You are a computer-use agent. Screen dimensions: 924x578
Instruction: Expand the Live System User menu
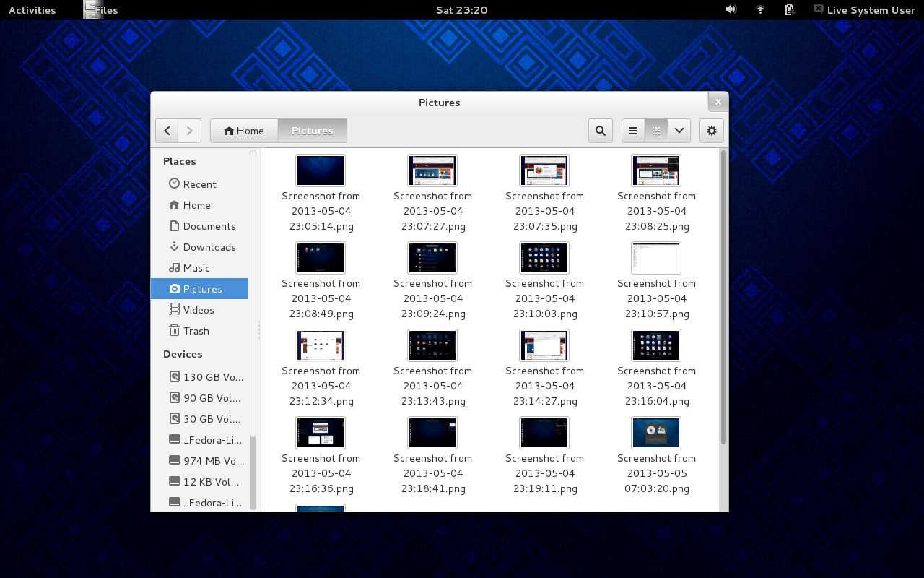(x=864, y=10)
